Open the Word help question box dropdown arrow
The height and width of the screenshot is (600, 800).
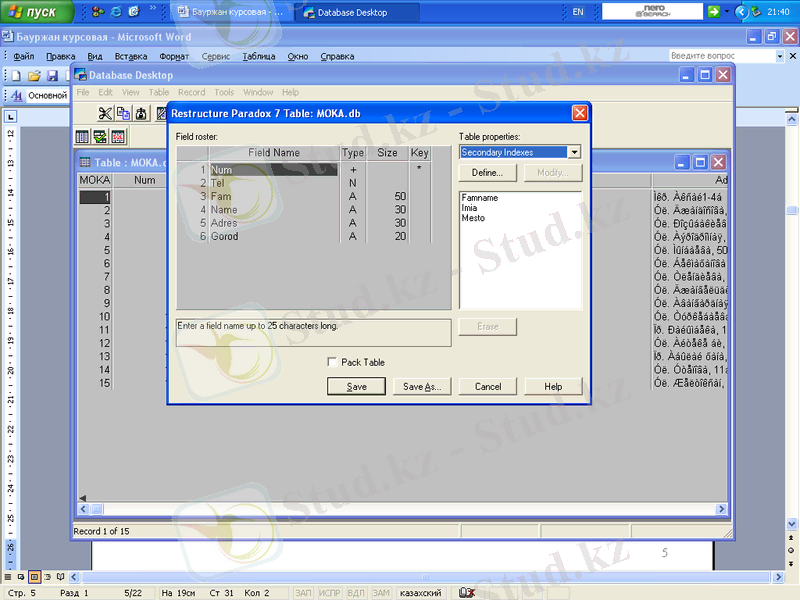(779, 56)
